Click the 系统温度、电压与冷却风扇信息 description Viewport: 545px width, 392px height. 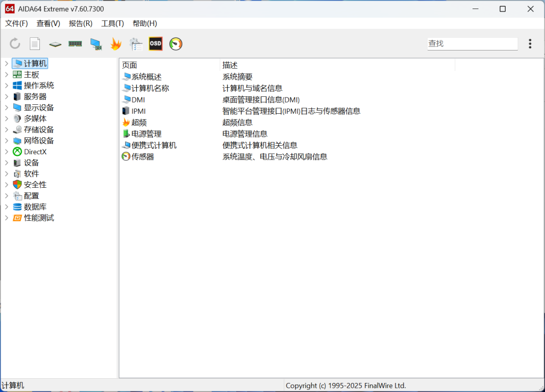click(x=275, y=156)
